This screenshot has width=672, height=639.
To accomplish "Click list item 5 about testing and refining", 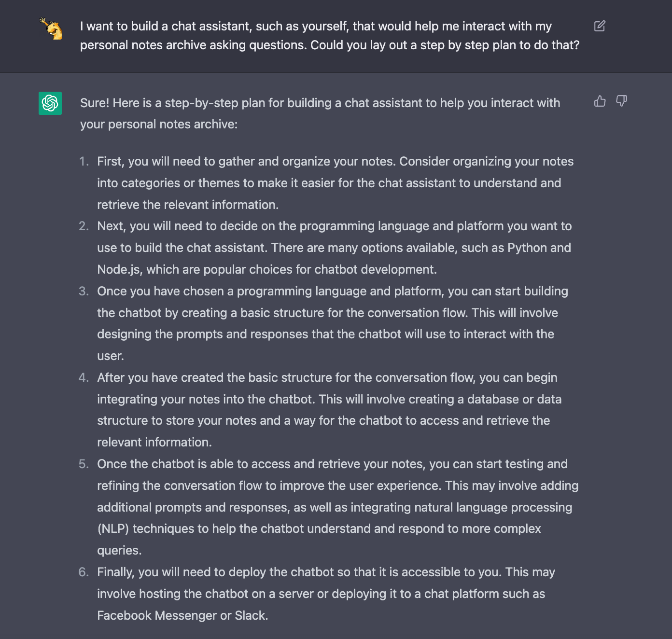I will [338, 507].
